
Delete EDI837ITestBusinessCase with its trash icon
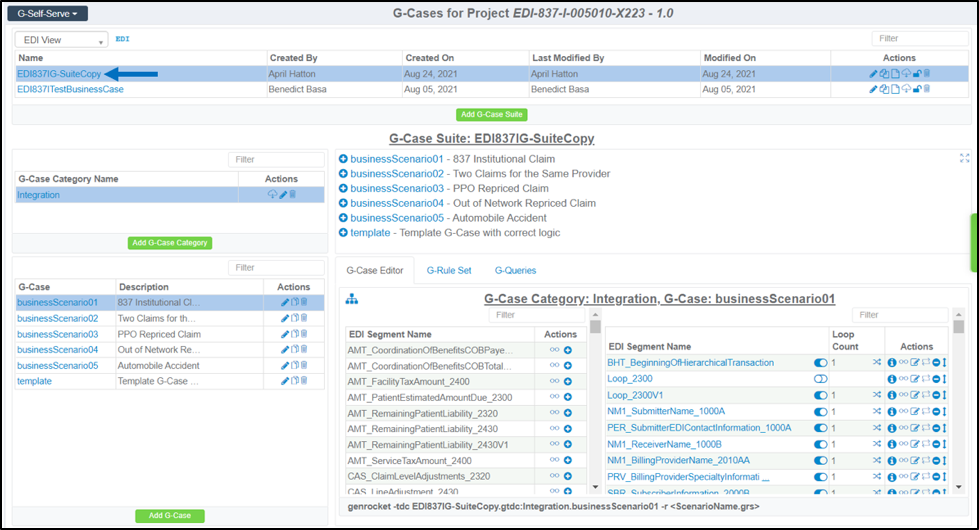click(x=927, y=89)
